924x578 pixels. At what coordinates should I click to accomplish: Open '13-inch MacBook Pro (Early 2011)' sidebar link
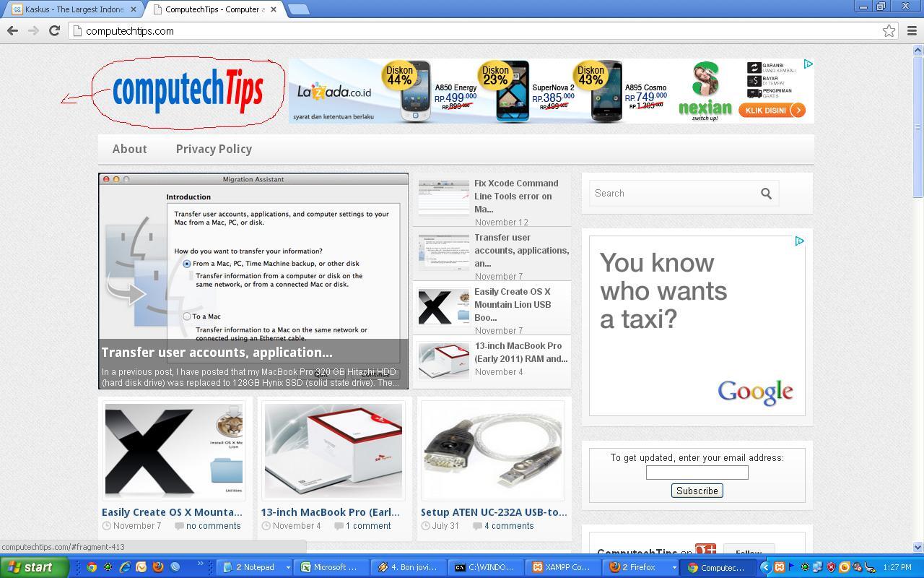click(520, 353)
